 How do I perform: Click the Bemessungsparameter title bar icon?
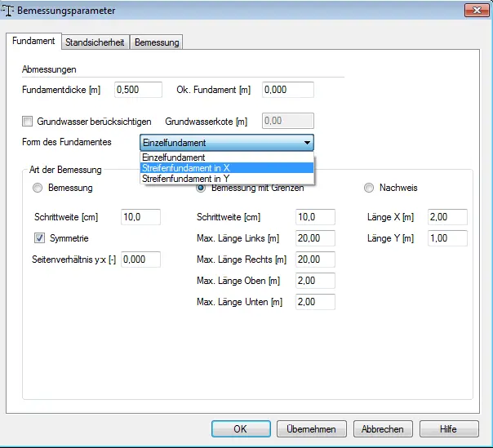pyautogui.click(x=7, y=11)
